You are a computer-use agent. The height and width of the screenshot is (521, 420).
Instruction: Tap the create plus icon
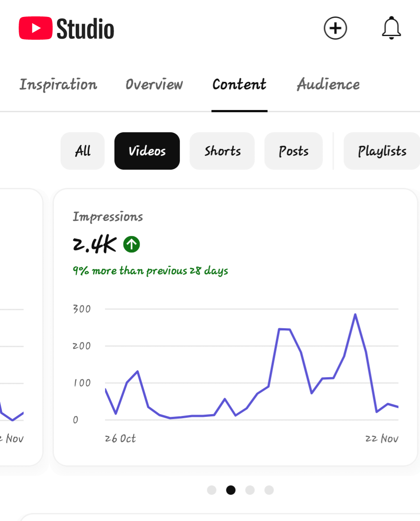335,28
